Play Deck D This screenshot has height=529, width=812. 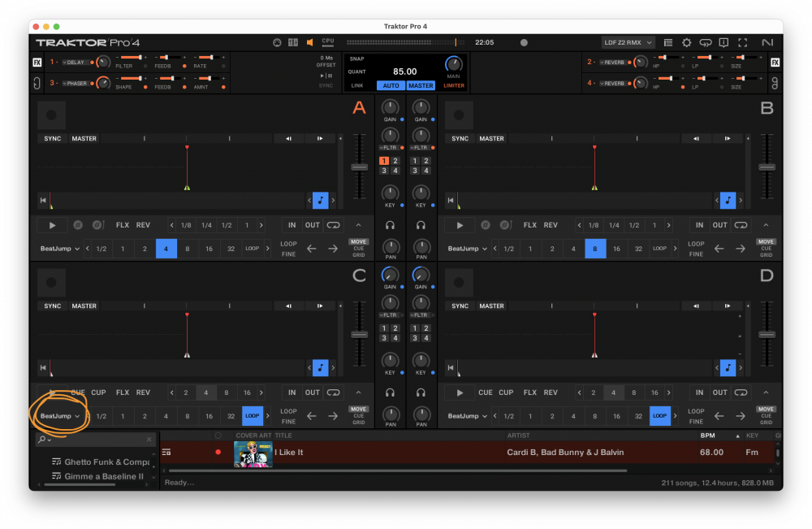point(460,392)
